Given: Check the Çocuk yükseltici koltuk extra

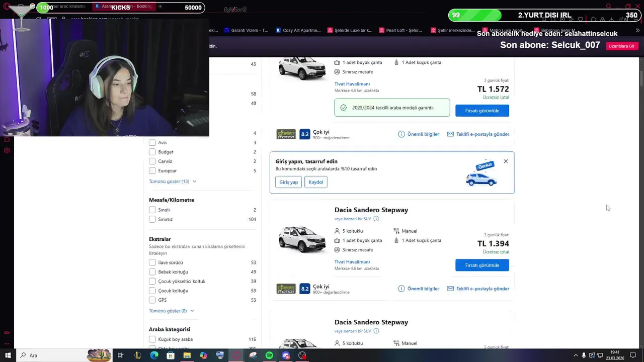Looking at the screenshot, I should click(x=152, y=281).
